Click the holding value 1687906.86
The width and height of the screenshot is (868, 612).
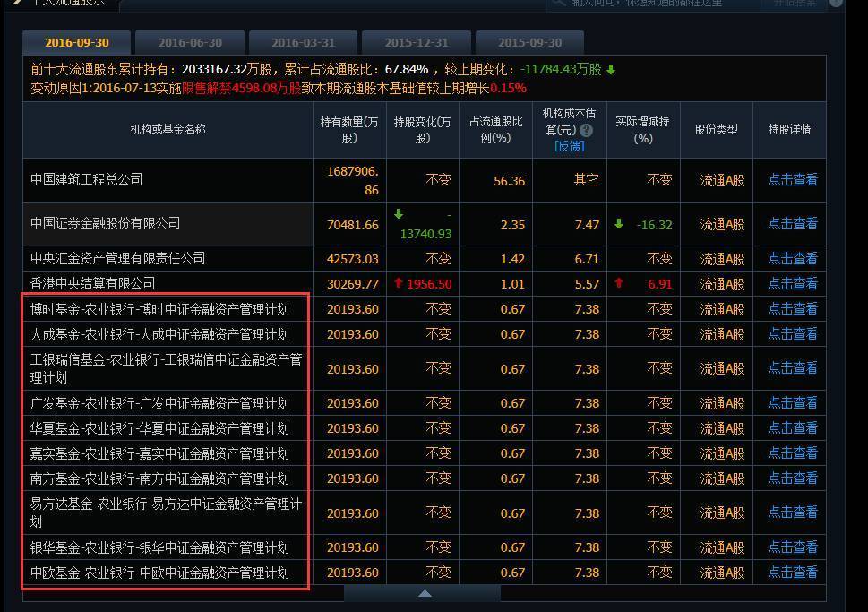[x=353, y=181]
